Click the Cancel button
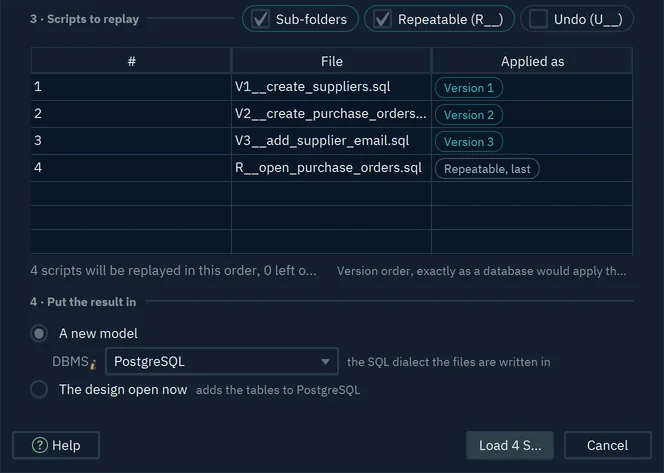This screenshot has width=664, height=473. pyautogui.click(x=608, y=445)
